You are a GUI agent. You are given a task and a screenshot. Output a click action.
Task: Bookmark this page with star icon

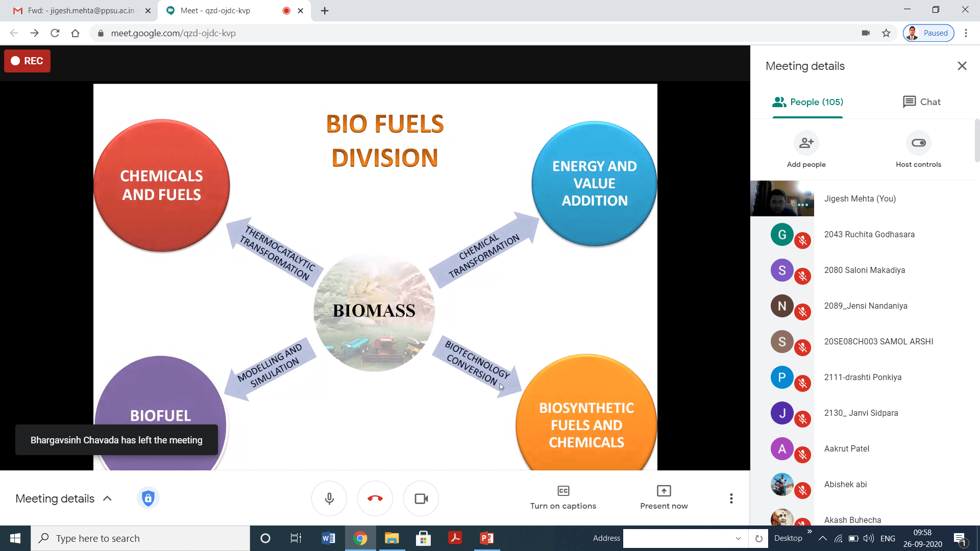coord(886,33)
